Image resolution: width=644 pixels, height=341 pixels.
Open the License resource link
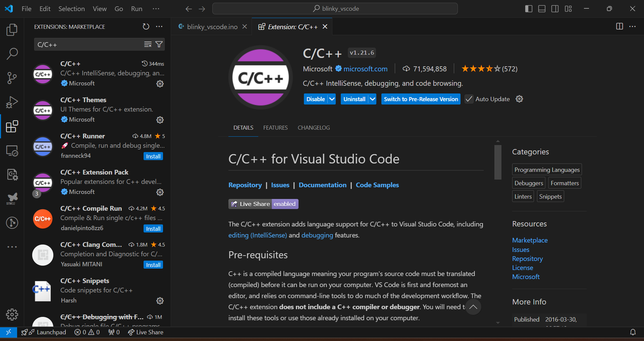click(x=523, y=268)
